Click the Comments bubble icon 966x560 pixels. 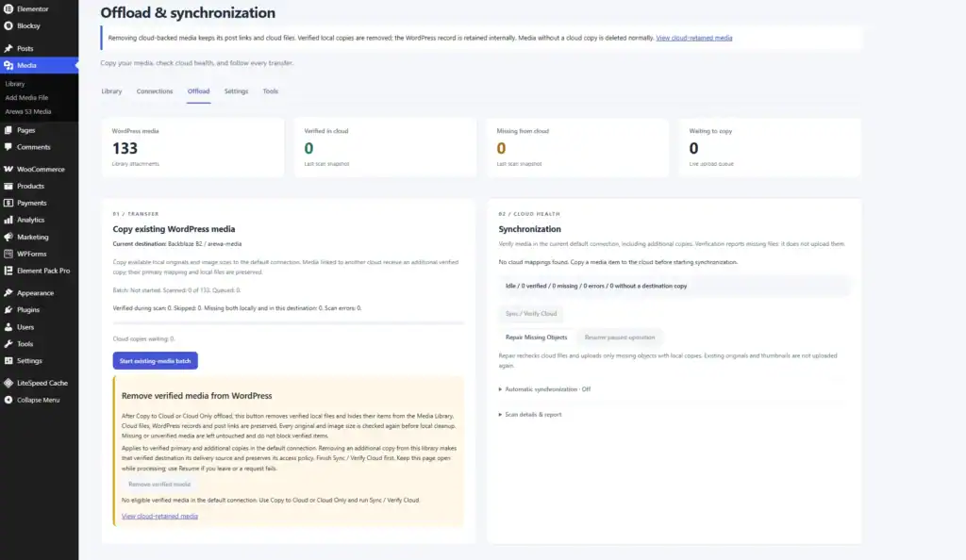click(x=8, y=147)
